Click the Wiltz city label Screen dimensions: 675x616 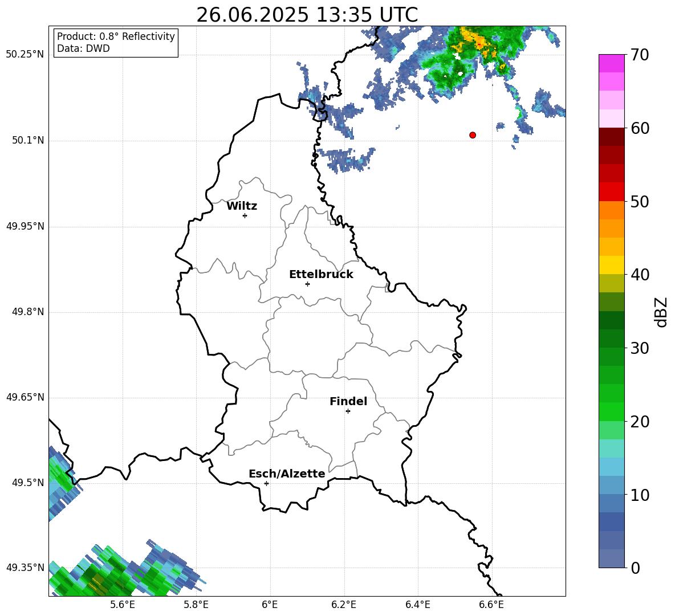242,206
